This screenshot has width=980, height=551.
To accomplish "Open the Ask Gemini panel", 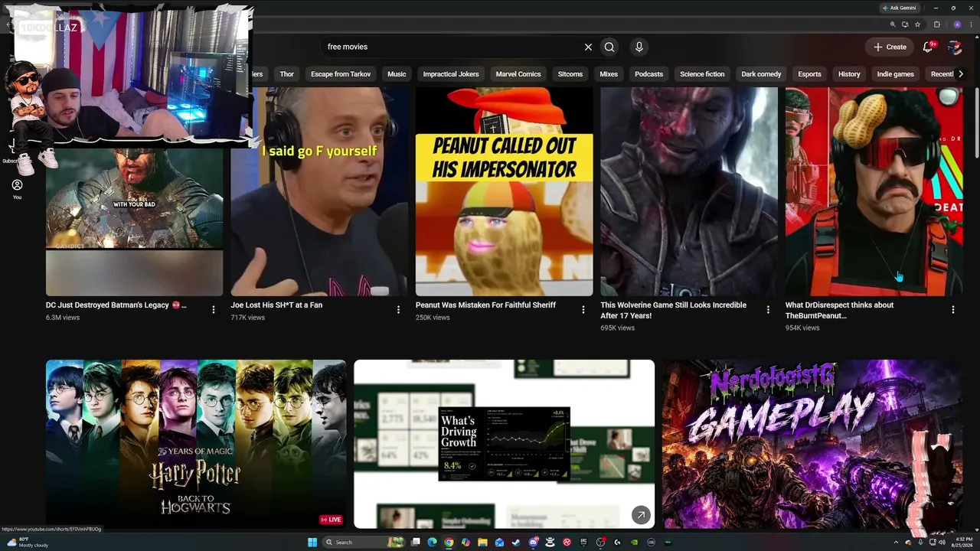I will 900,8.
